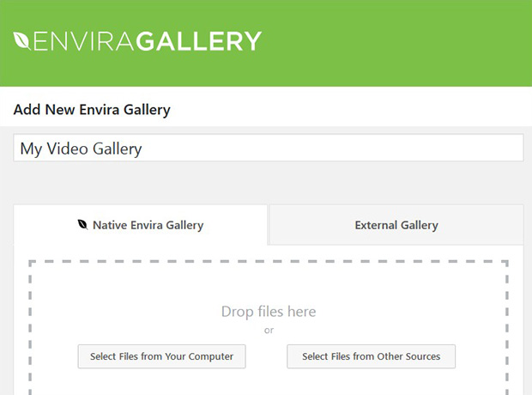Click the bold GALLERY word in the logo
Screen dimensions: 532x395
click(199, 41)
